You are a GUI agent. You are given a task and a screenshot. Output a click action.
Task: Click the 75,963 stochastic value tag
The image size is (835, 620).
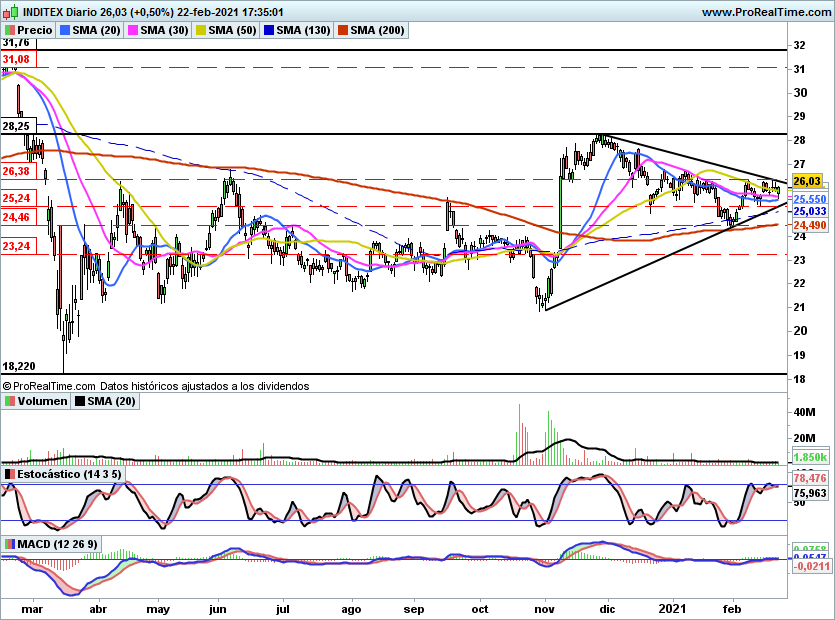tap(810, 493)
